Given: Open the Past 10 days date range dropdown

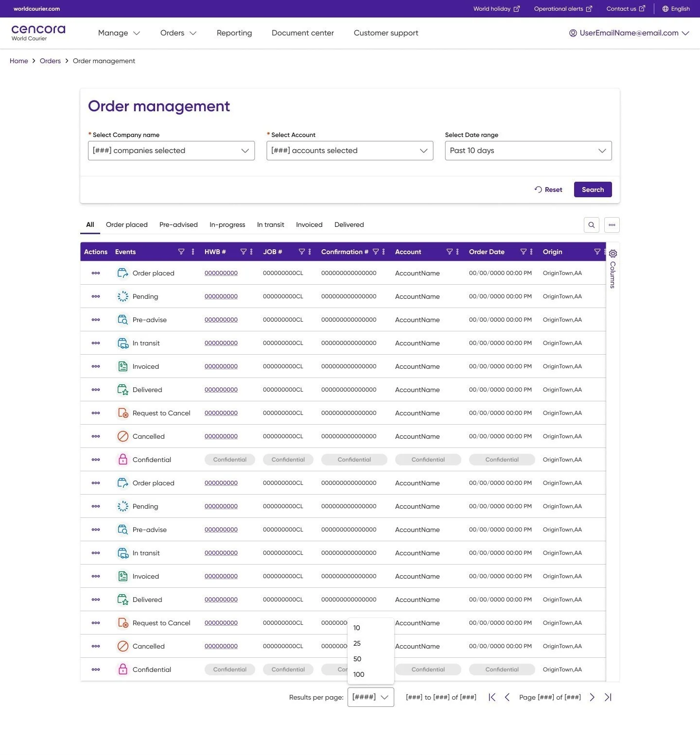Looking at the screenshot, I should coord(528,151).
